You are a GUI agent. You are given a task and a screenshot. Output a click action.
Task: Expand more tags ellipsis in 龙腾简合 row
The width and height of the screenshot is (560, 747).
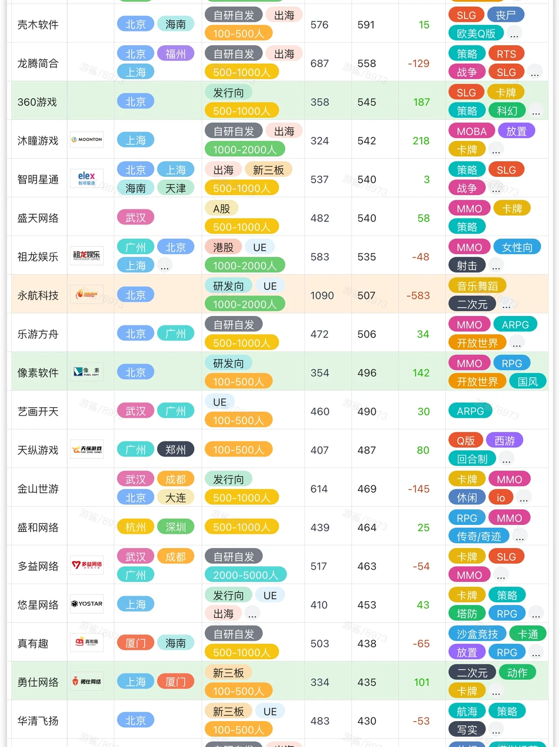535,72
